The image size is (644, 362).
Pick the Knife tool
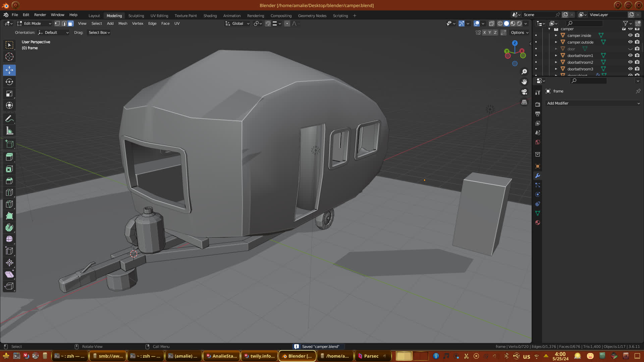coord(9,204)
